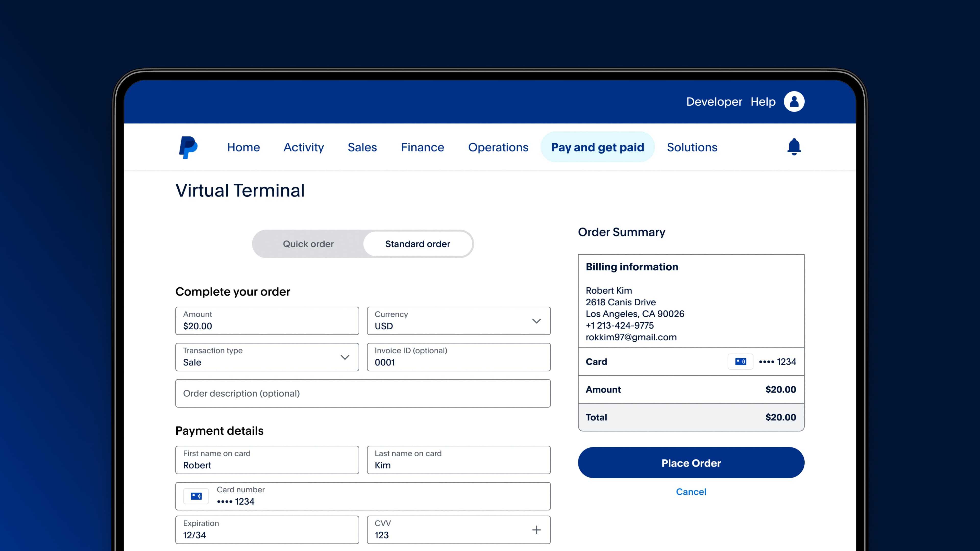Select the Standard order option

417,244
